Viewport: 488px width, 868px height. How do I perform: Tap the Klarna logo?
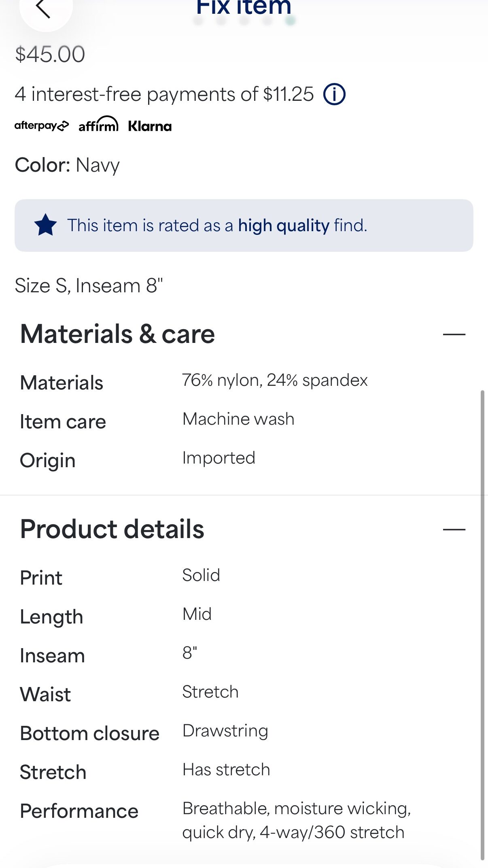(150, 126)
